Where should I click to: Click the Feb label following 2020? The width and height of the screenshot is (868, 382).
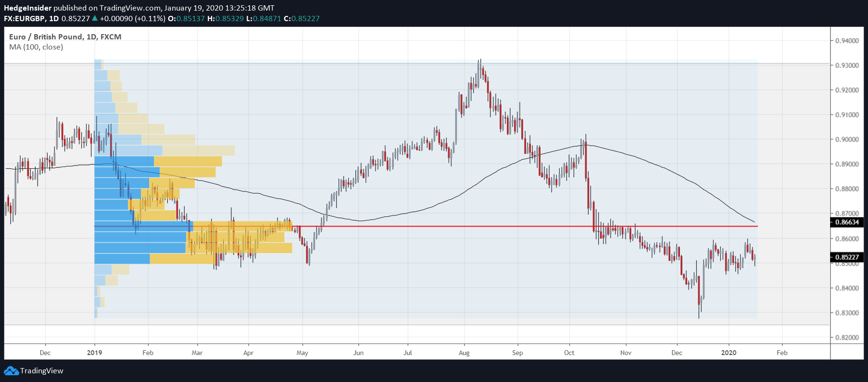coord(782,353)
